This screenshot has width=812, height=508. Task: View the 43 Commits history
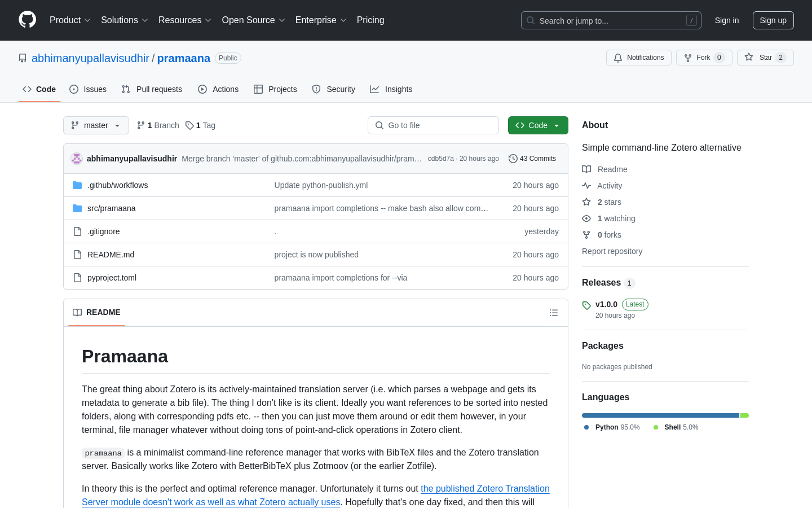pos(532,159)
